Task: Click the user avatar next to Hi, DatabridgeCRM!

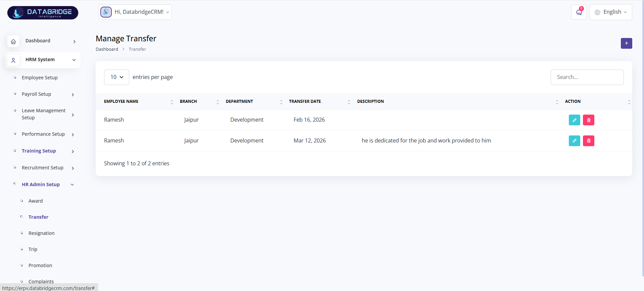Action: [x=106, y=12]
